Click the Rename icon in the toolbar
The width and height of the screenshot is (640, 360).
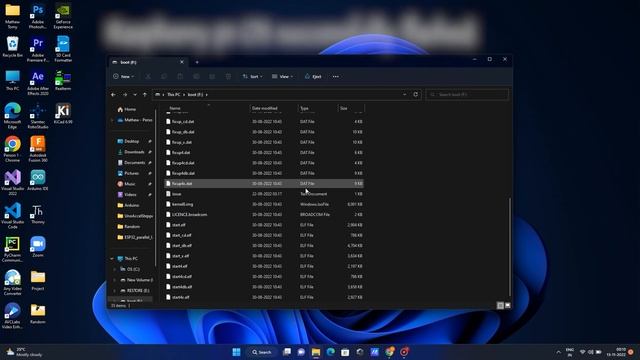196,76
